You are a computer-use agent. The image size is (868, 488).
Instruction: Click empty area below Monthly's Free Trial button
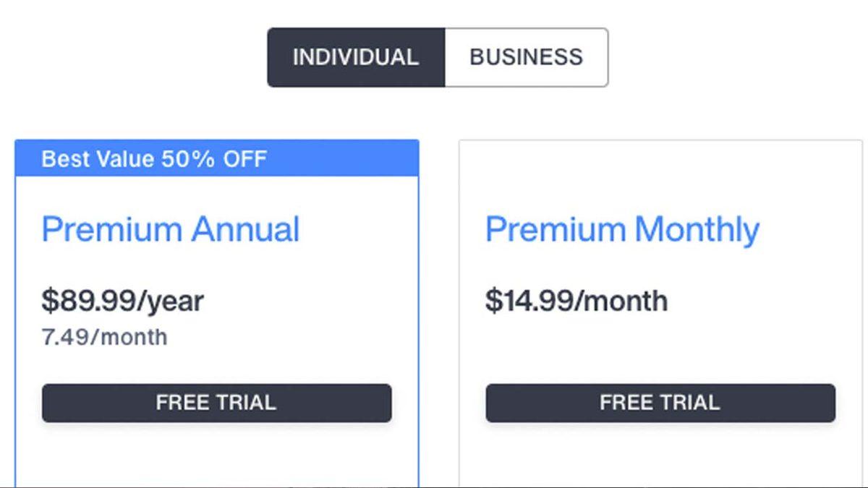pos(660,455)
